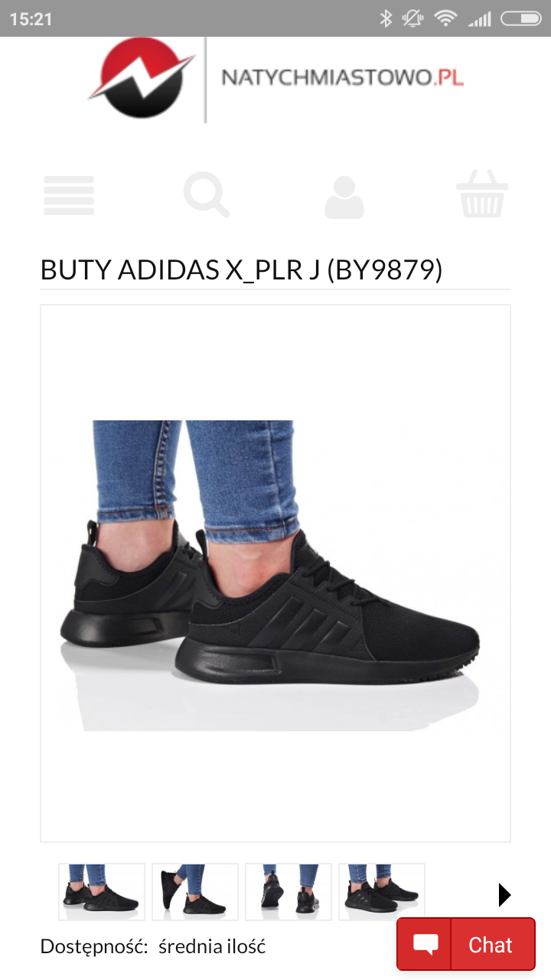Select the first shoe thumbnail
The image size is (551, 980).
click(x=102, y=891)
